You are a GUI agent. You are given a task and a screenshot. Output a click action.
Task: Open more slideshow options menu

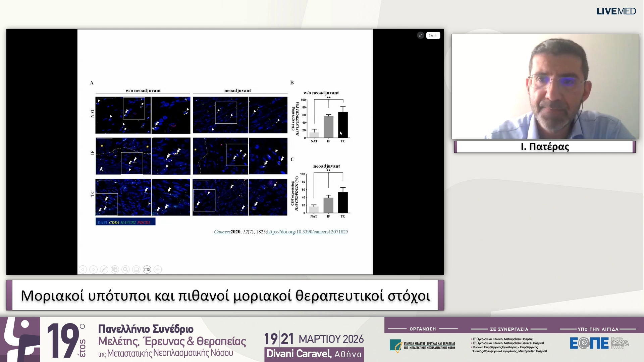point(158,269)
